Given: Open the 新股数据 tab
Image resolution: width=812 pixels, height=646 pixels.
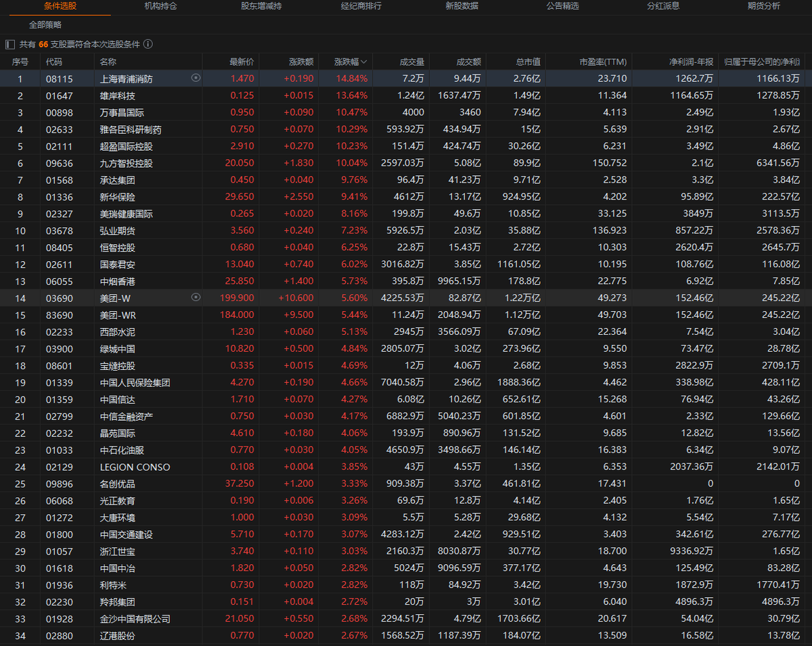Looking at the screenshot, I should point(461,6).
